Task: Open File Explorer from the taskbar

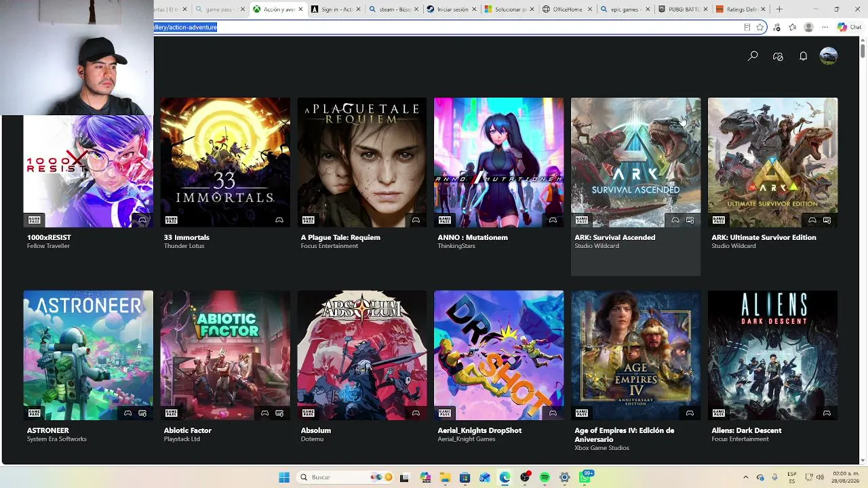Action: click(445, 477)
